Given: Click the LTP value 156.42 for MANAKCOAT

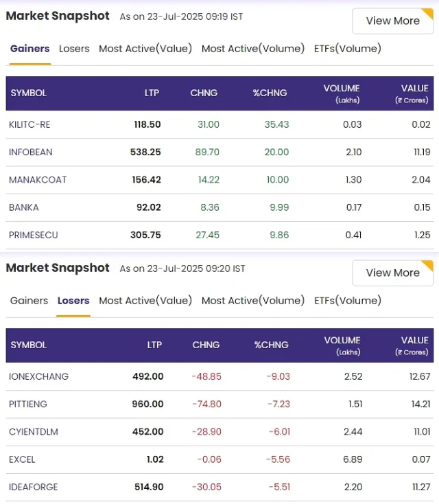Looking at the screenshot, I should [146, 180].
